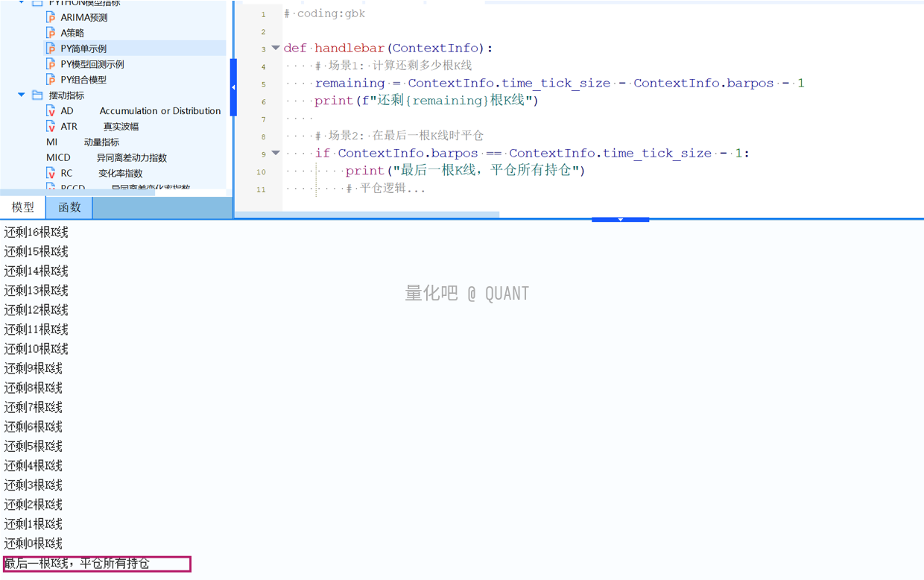Click the PY组合模型 file icon
The height and width of the screenshot is (580, 924).
tap(51, 80)
